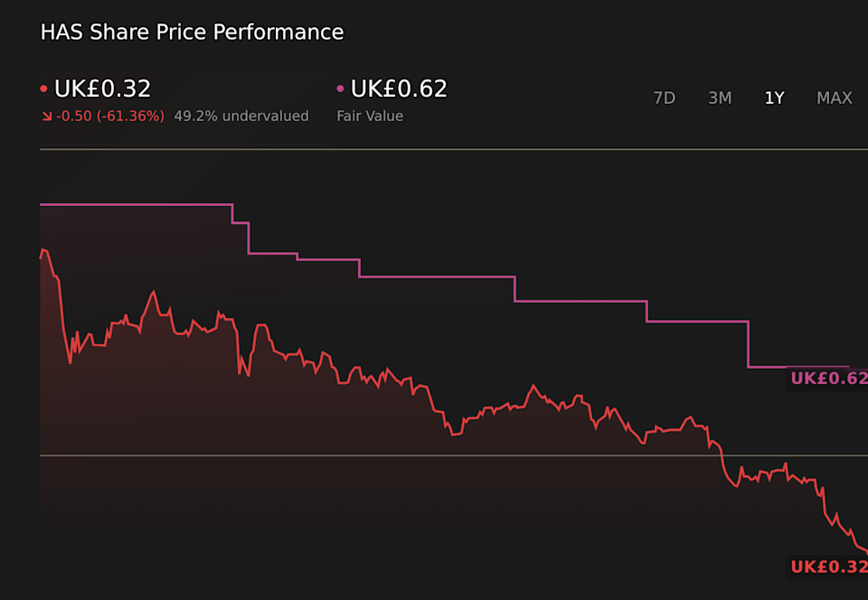Viewport: 868px width, 600px height.
Task: Click the final drop in the fair value line
Action: [x=749, y=344]
